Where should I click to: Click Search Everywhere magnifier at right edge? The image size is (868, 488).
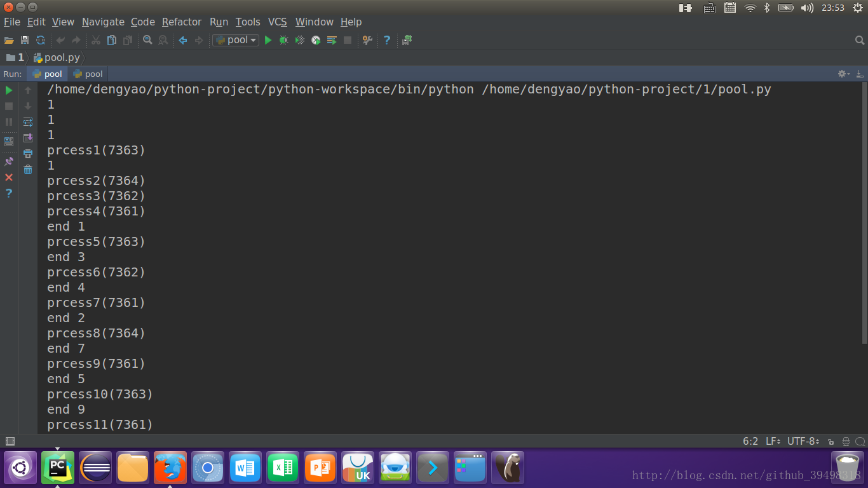(x=860, y=40)
